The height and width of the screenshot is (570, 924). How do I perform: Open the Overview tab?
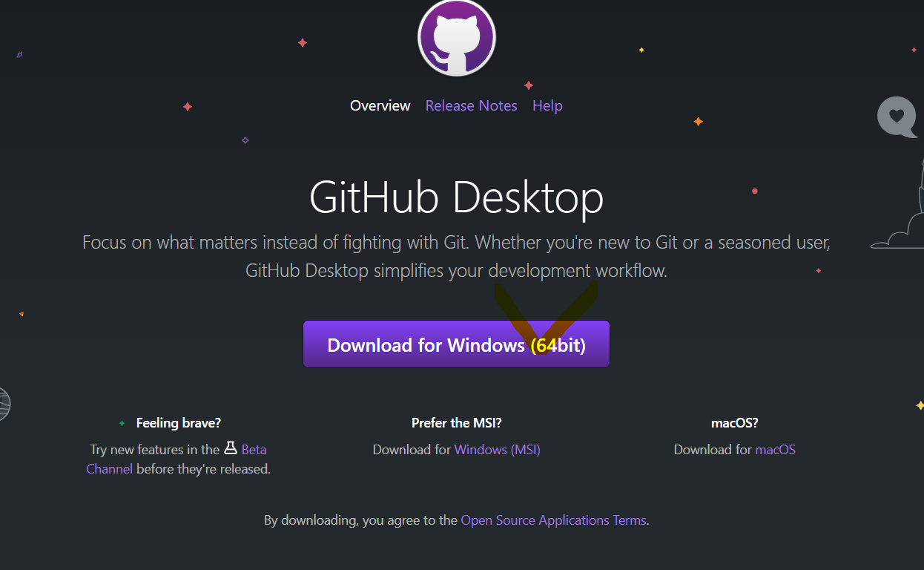click(x=380, y=105)
